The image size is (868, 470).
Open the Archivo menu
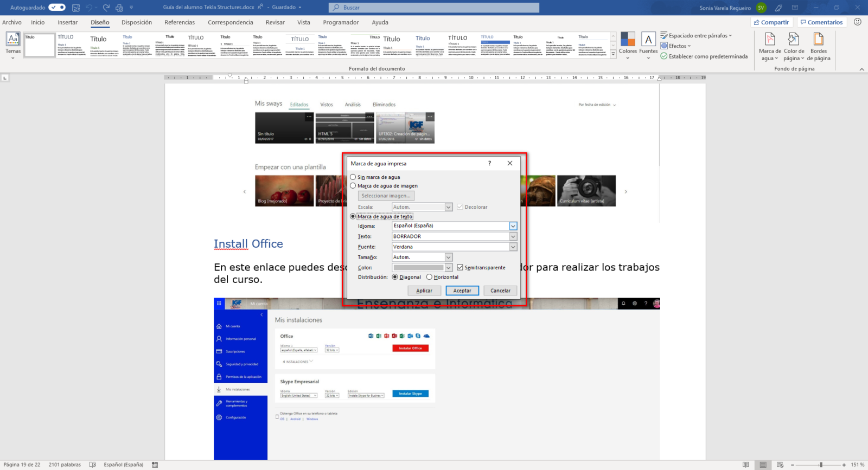(x=12, y=22)
